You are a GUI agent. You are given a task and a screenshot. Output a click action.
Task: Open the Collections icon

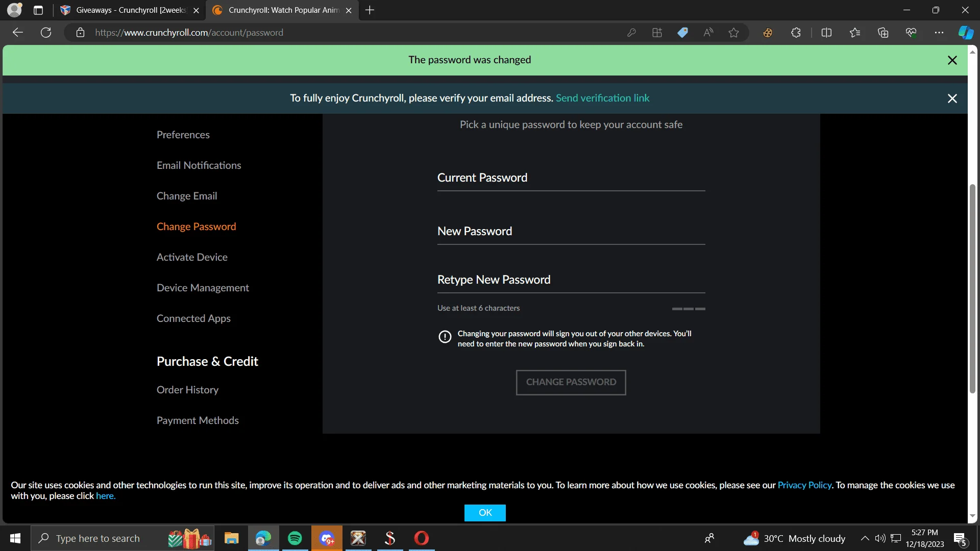point(883,33)
